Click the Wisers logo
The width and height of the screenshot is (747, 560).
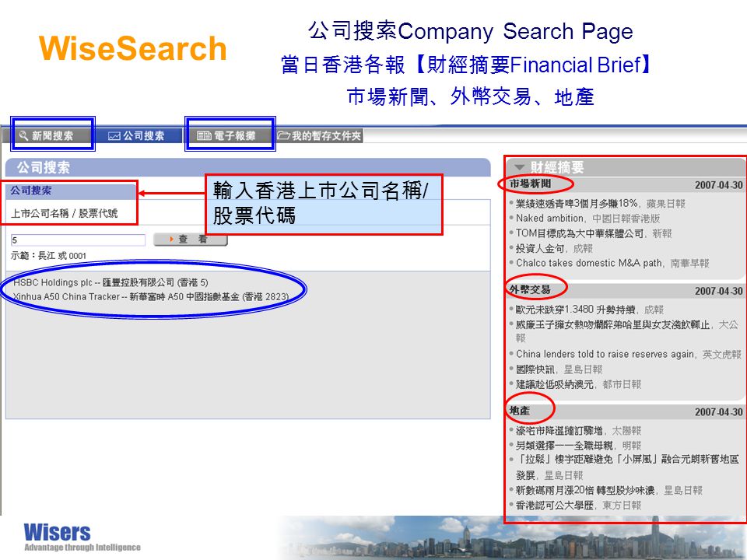tap(82, 537)
